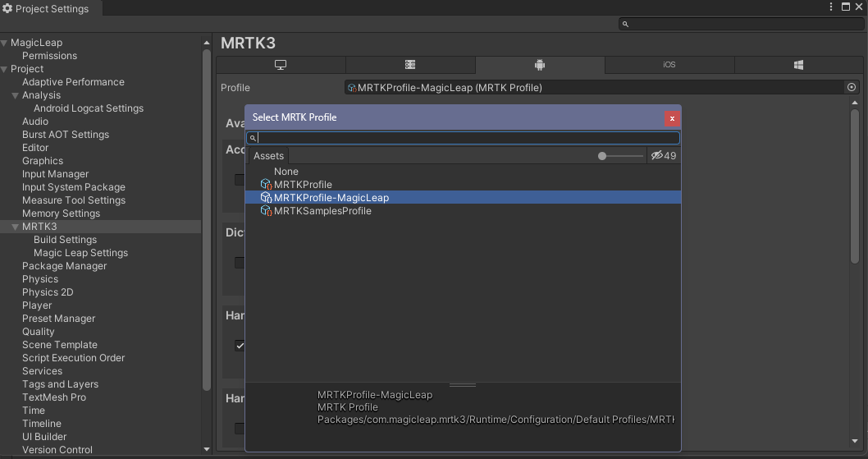Screen dimensions: 868x459
Task: Collapse the MRTK3 tree section
Action: tap(15, 227)
